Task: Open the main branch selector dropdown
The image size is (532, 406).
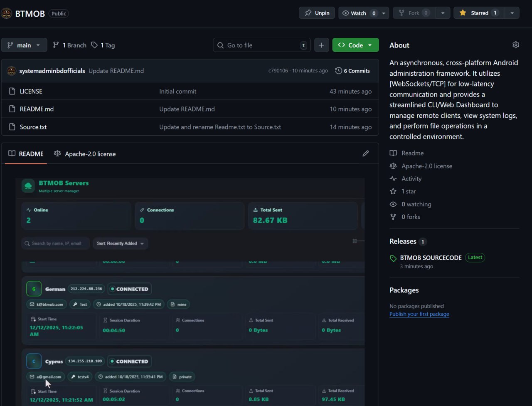Action: tap(24, 45)
